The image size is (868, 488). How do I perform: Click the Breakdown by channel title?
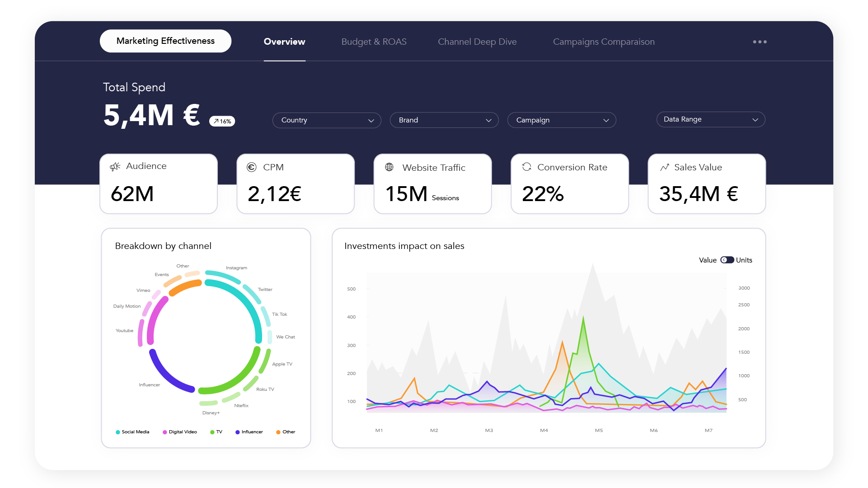[x=163, y=246]
